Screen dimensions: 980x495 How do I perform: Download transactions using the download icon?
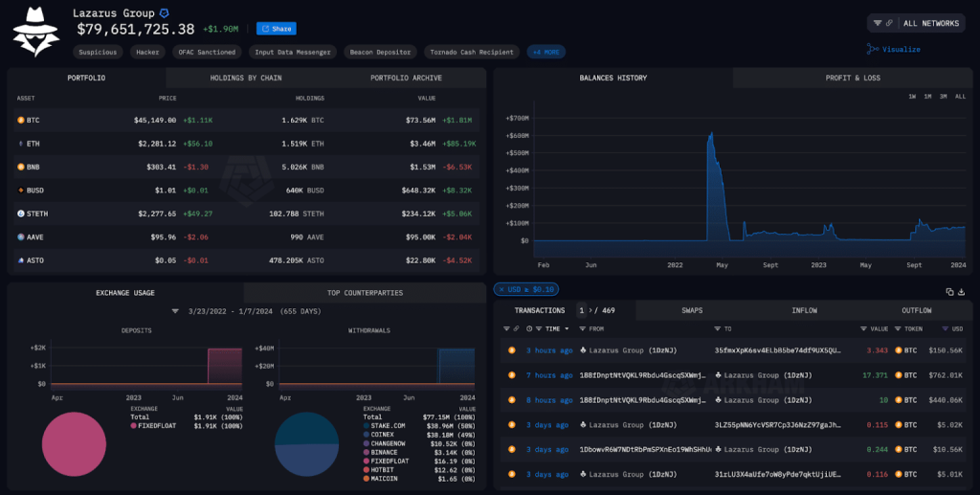tap(962, 291)
